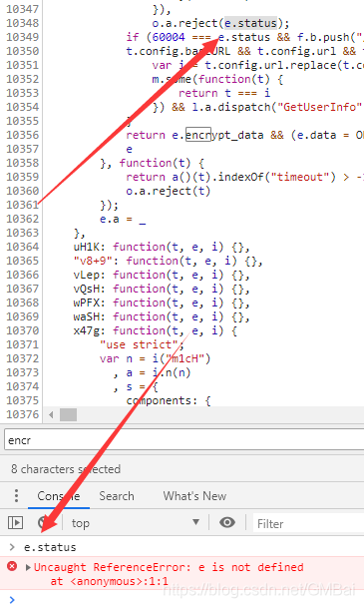Image resolution: width=364 pixels, height=608 pixels.
Task: Set a breakpoint on line number 10360
Action: tap(23, 191)
